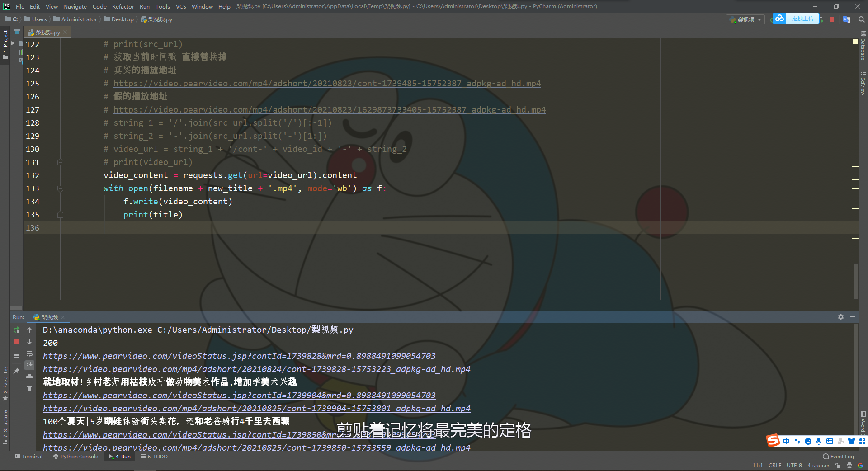This screenshot has height=471, width=868.
Task: Toggle fold marker at line 135
Action: point(60,215)
